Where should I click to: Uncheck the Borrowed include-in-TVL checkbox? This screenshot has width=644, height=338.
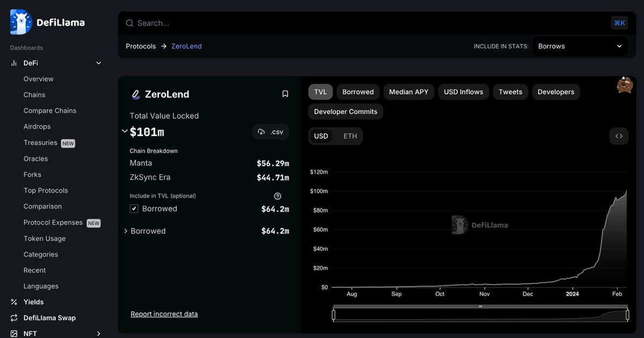click(x=134, y=208)
